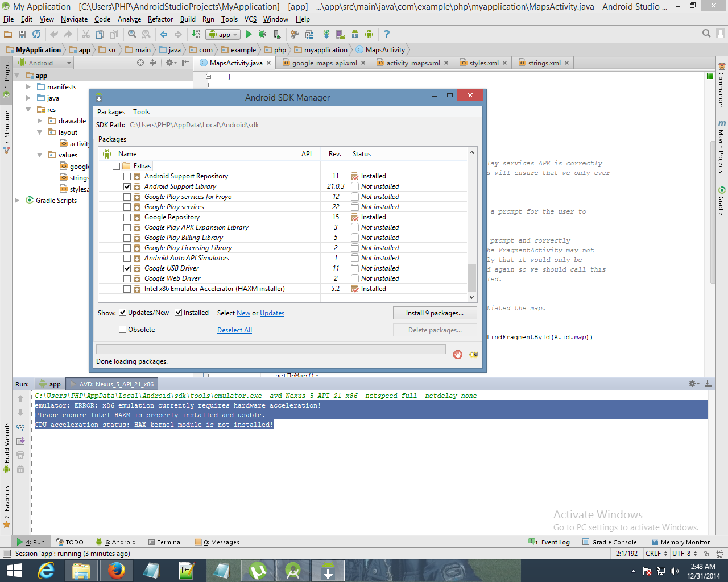Click the Find magnifier icon in toolbar
Image resolution: width=728 pixels, height=582 pixels.
click(132, 34)
